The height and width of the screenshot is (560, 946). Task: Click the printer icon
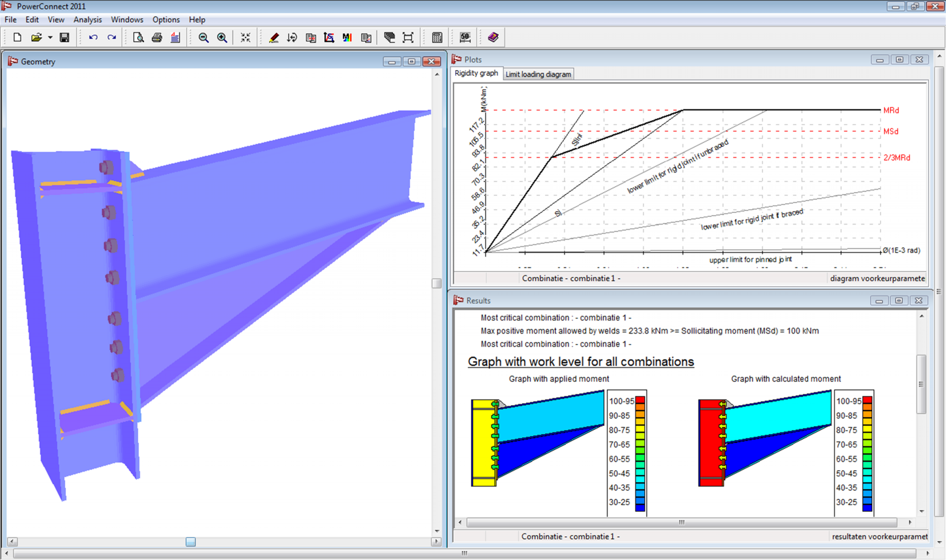click(x=157, y=37)
